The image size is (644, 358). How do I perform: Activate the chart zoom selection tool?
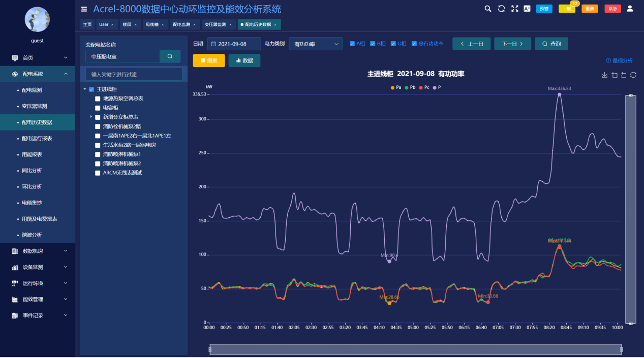[x=614, y=75]
